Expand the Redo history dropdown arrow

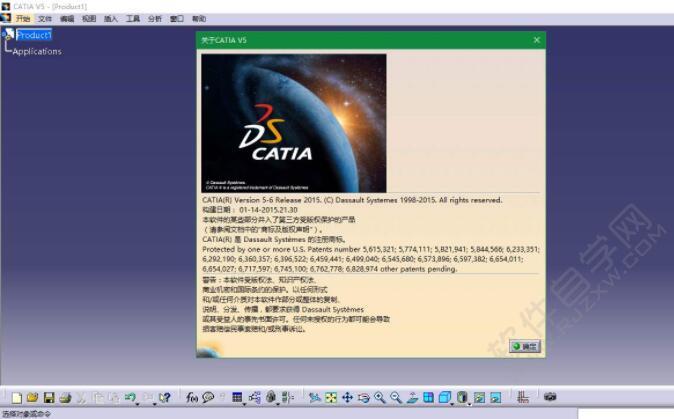(154, 404)
